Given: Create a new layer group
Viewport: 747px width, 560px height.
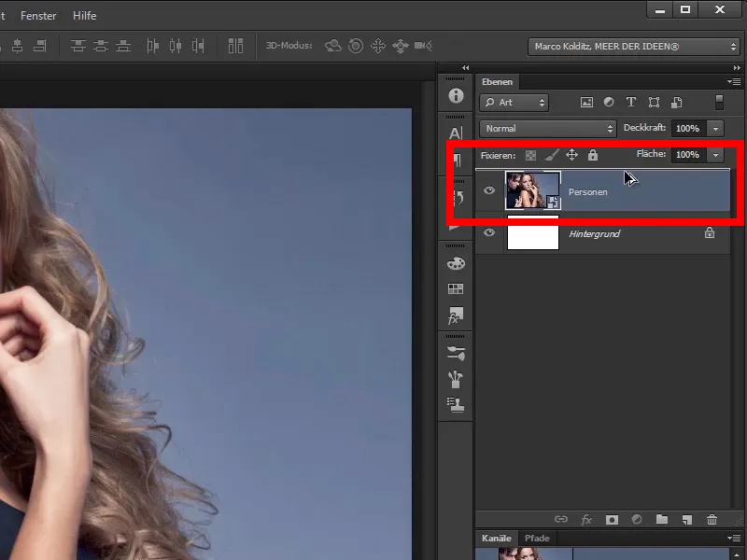Looking at the screenshot, I should [662, 519].
